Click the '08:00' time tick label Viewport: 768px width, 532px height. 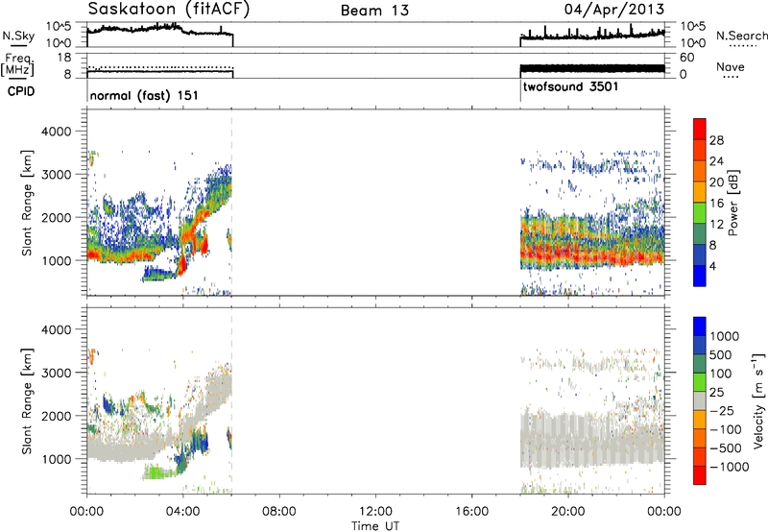point(278,512)
